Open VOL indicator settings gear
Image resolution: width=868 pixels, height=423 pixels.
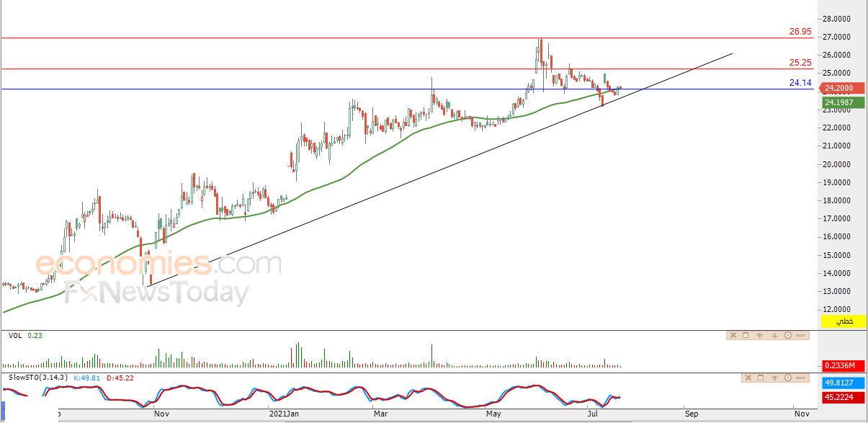click(788, 335)
